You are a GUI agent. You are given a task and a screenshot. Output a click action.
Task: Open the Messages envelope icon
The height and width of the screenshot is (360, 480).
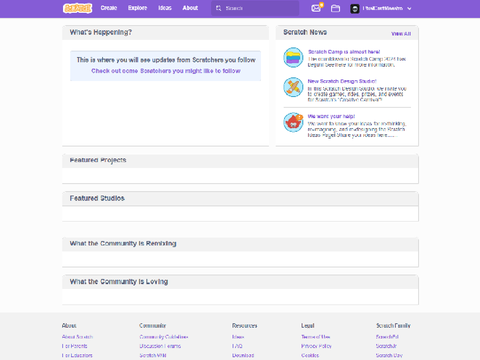pyautogui.click(x=316, y=8)
